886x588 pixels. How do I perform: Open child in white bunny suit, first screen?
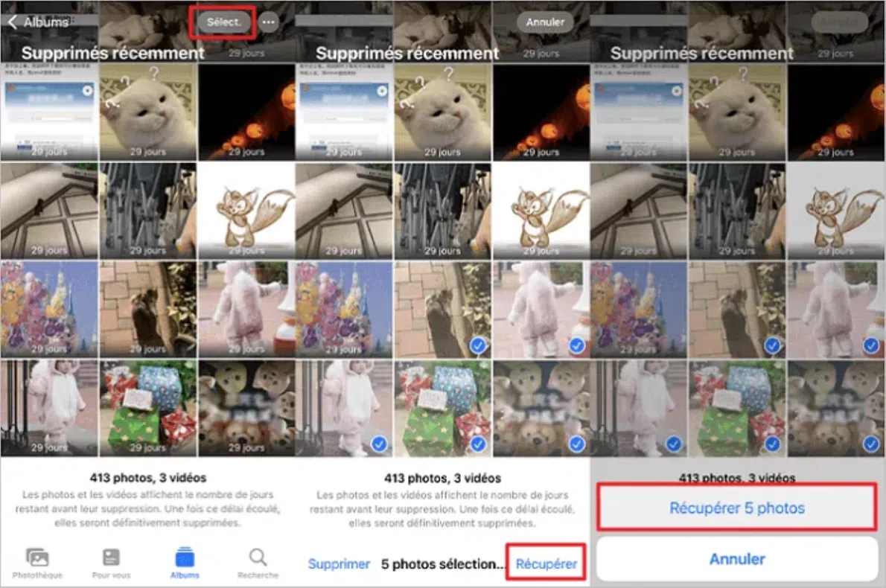49,408
